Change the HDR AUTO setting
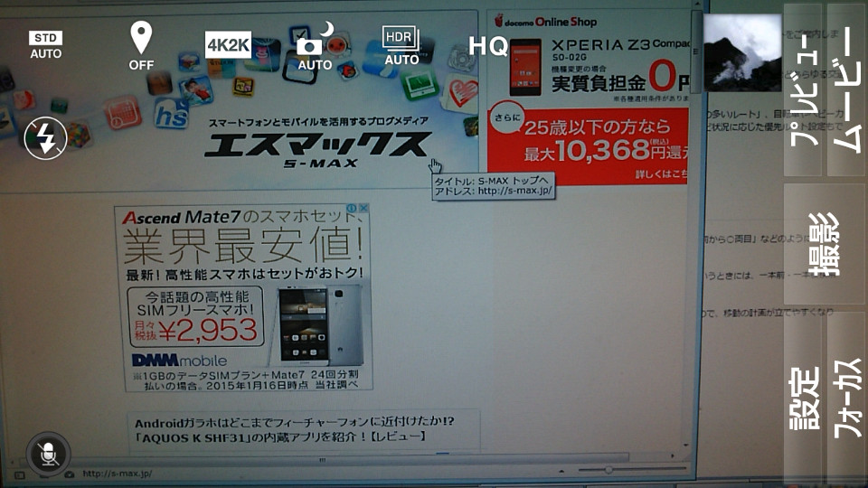The height and width of the screenshot is (488, 868). (401, 45)
